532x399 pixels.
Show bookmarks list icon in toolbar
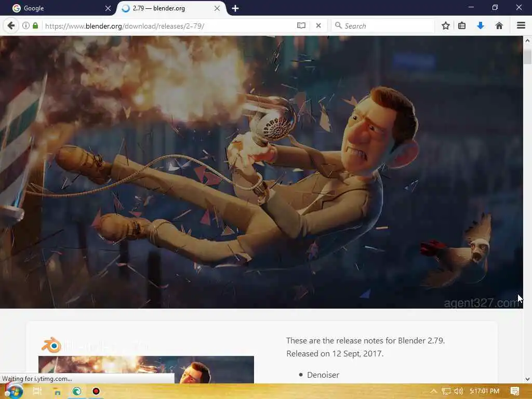(x=462, y=26)
